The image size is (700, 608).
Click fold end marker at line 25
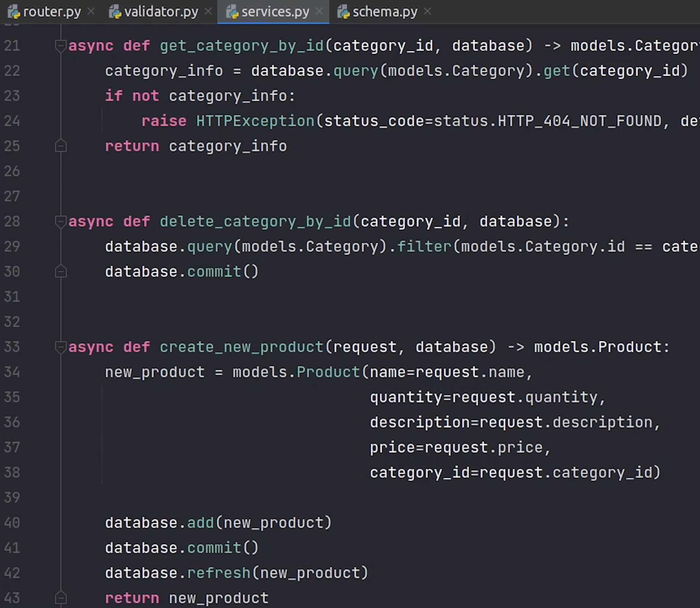click(x=61, y=146)
